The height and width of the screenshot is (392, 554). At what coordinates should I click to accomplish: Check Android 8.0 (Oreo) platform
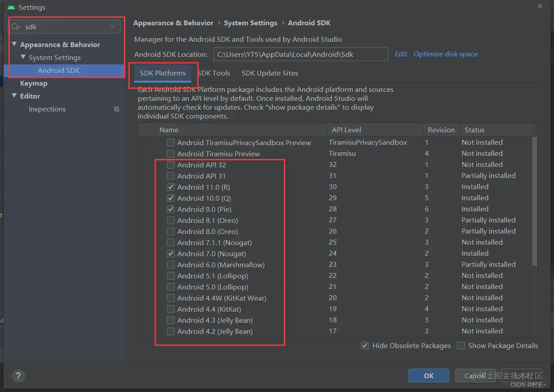(x=171, y=231)
